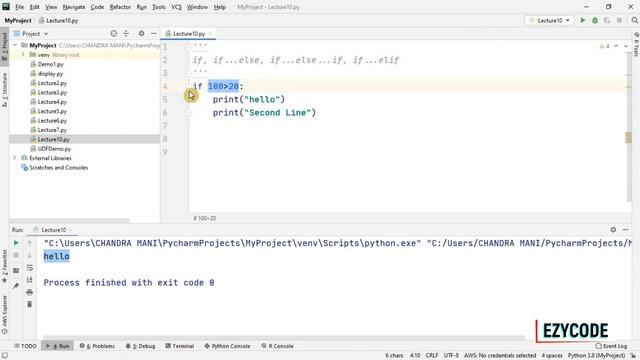
Task: Toggle tool window quick-access icon in status bar
Action: [4, 356]
